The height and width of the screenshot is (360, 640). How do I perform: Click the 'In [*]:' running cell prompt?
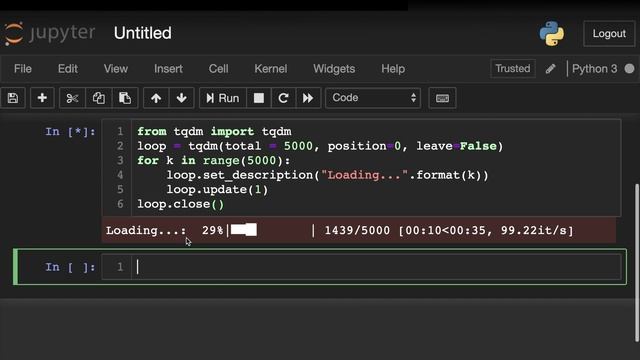click(x=70, y=131)
